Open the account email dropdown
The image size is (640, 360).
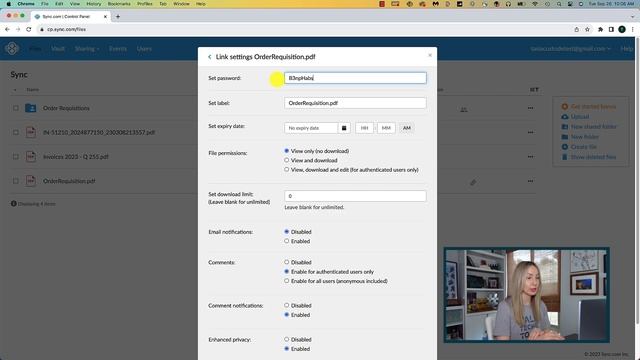point(571,49)
